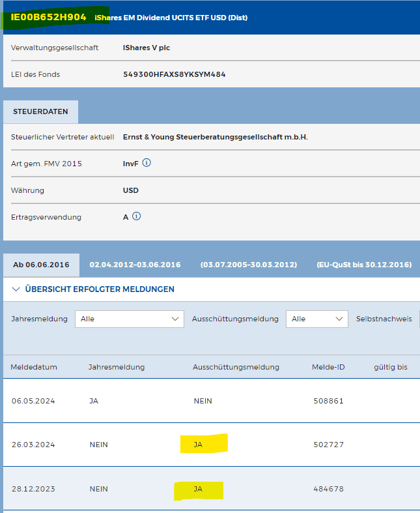Select Melde-ID 484678 entry

tap(328, 489)
